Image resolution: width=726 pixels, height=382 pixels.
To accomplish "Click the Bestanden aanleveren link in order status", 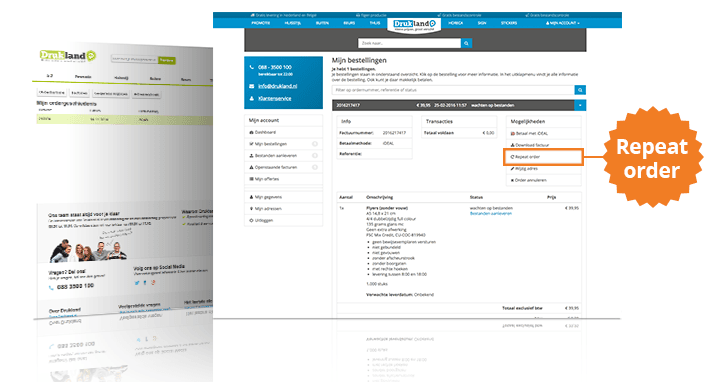I will [491, 213].
